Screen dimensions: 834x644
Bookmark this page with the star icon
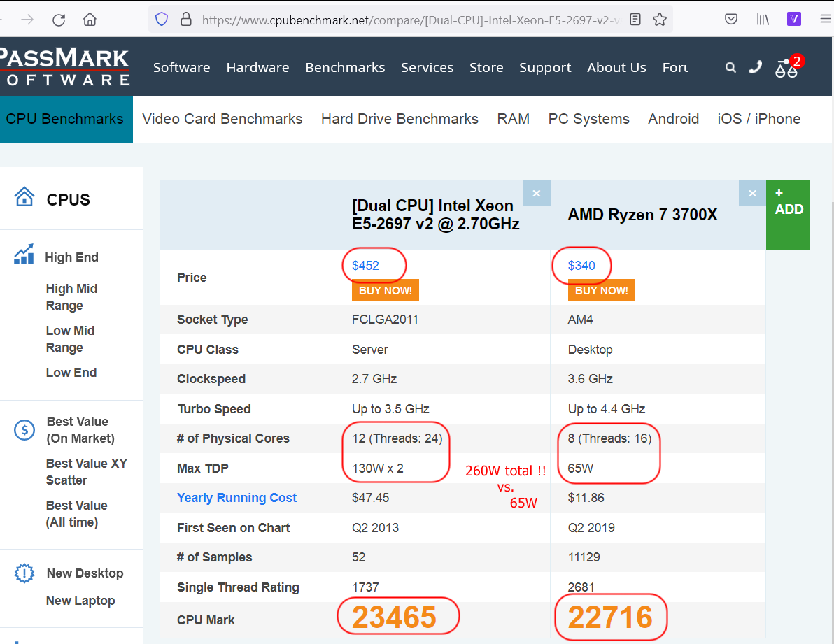point(660,20)
